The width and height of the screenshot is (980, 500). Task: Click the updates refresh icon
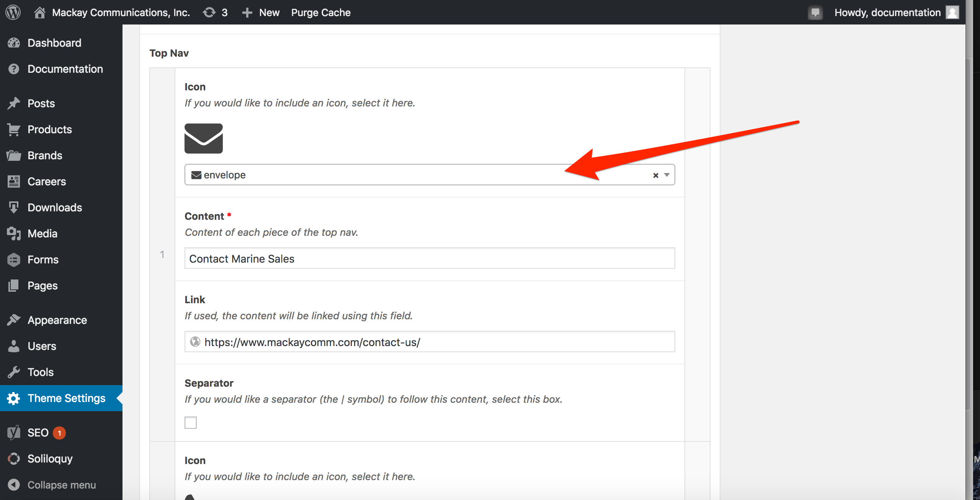(209, 12)
